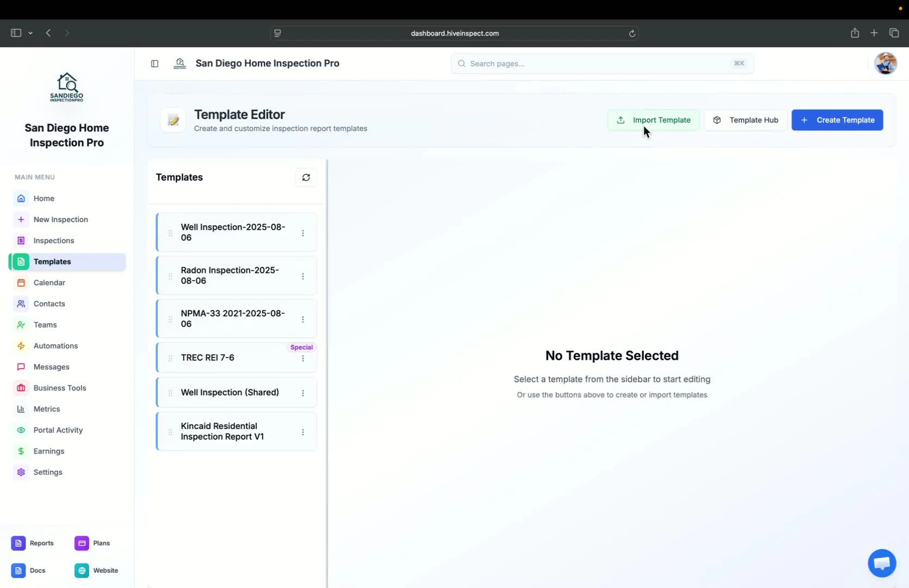This screenshot has width=909, height=588.
Task: Go to Inspections in main menu
Action: (x=67, y=241)
